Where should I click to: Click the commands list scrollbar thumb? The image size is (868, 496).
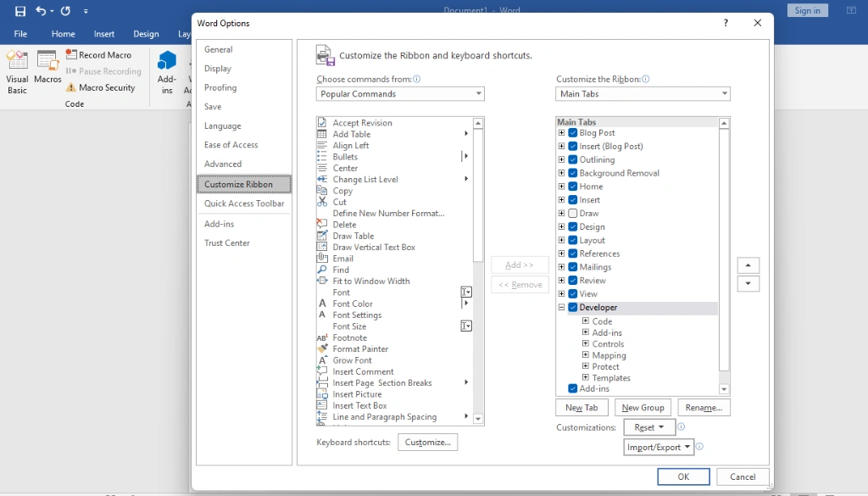click(478, 196)
